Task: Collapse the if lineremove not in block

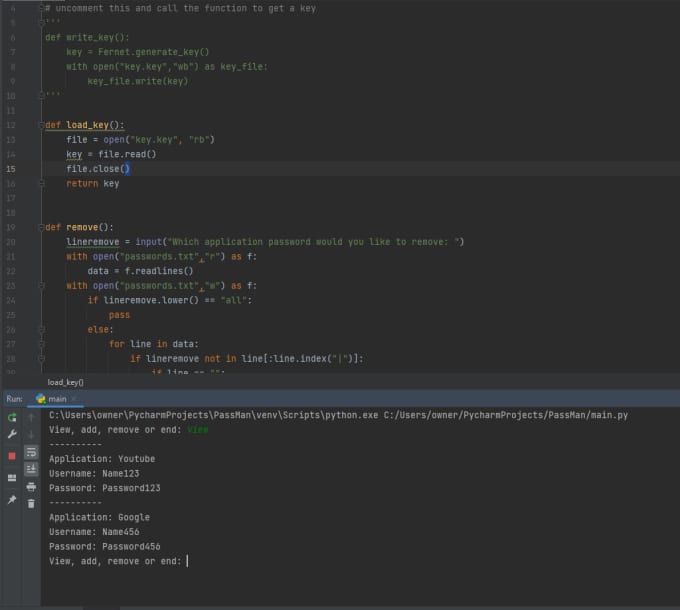Action: coord(42,359)
